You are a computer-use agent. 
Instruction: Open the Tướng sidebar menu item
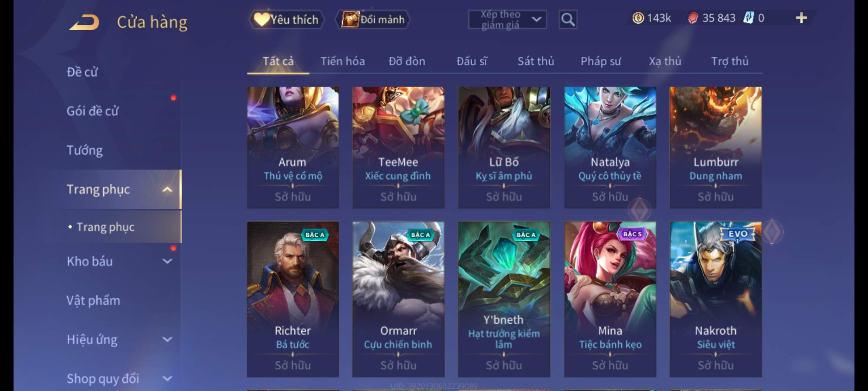click(x=85, y=150)
